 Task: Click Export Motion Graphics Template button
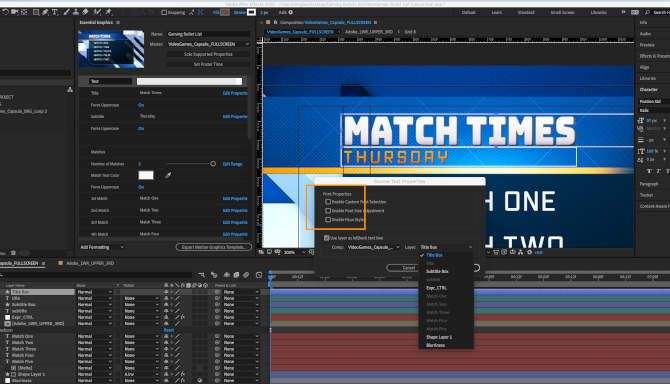pyautogui.click(x=213, y=247)
